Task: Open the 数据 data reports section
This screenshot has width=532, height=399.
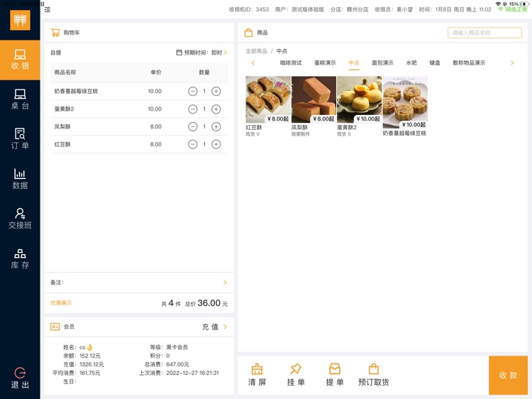Action: [20, 179]
